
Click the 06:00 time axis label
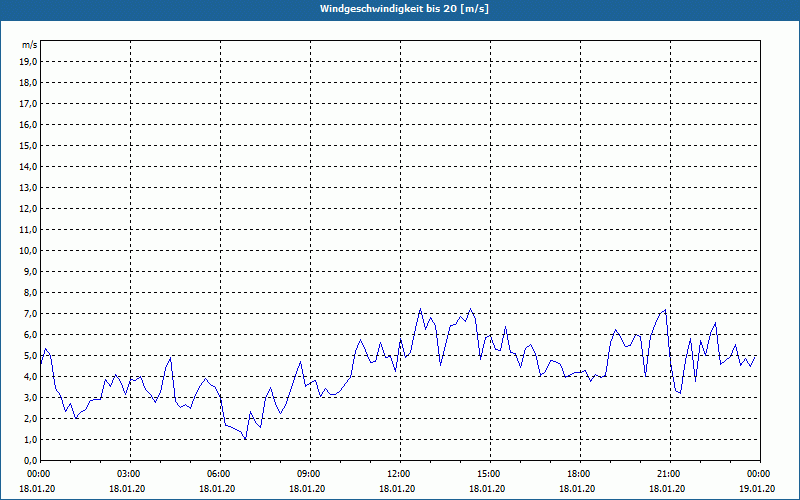[x=220, y=474]
